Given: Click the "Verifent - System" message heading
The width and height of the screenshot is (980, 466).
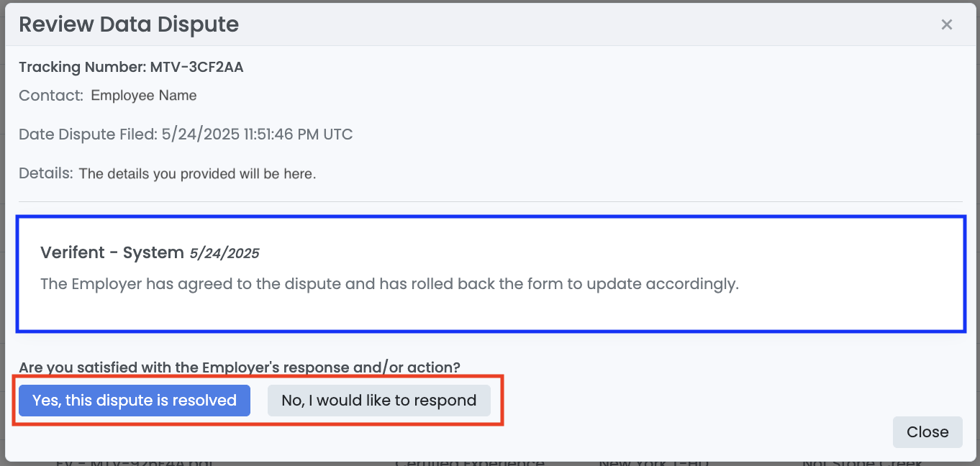Looking at the screenshot, I should click(x=112, y=252).
